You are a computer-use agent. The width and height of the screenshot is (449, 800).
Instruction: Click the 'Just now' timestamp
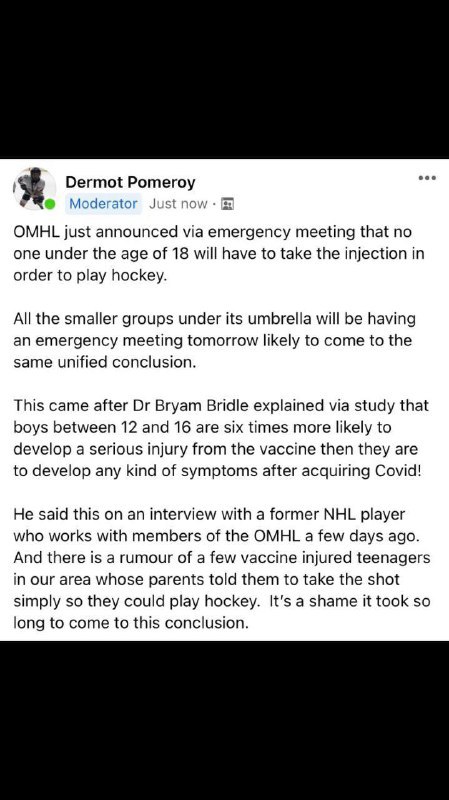pos(178,204)
